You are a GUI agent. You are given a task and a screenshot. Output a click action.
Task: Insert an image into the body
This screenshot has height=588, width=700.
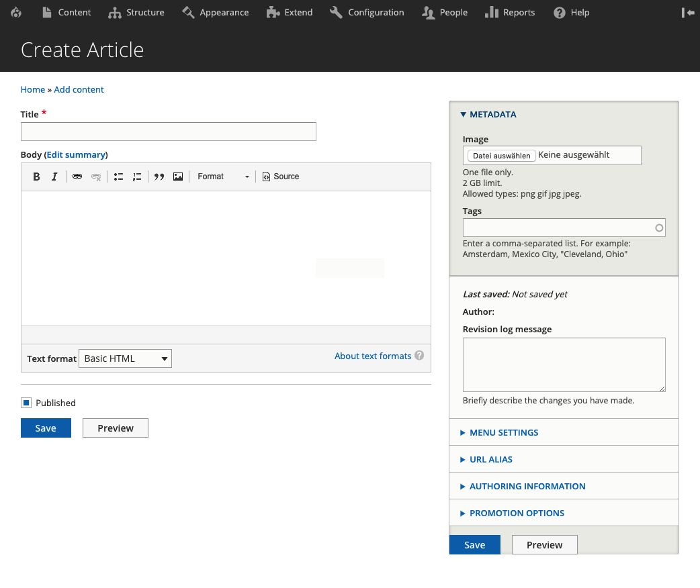(x=177, y=176)
